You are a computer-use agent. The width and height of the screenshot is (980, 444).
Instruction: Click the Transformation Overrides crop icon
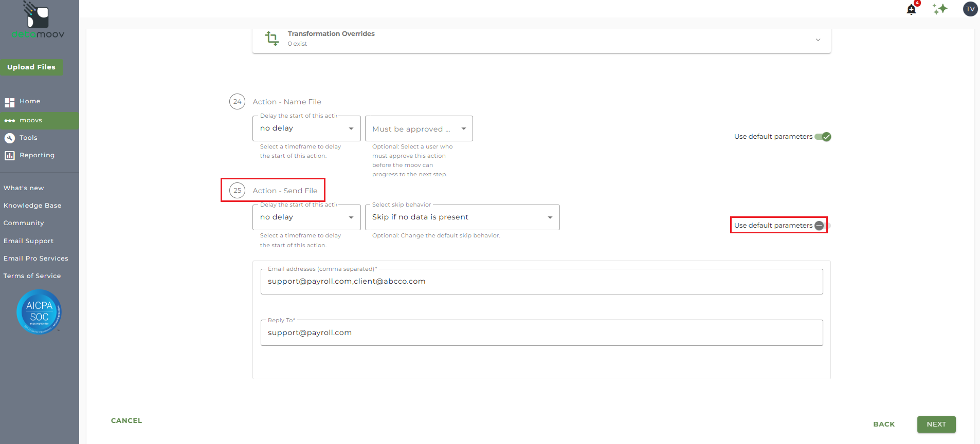coord(272,39)
